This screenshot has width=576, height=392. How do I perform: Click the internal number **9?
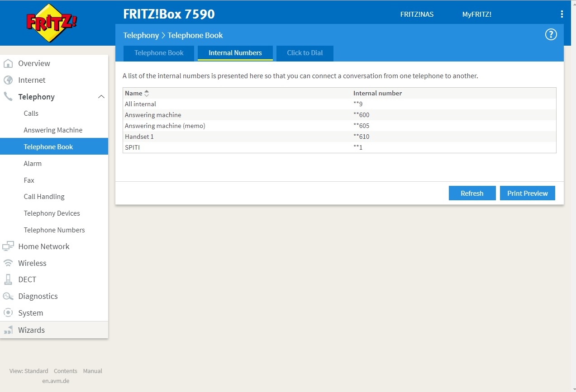tap(358, 104)
